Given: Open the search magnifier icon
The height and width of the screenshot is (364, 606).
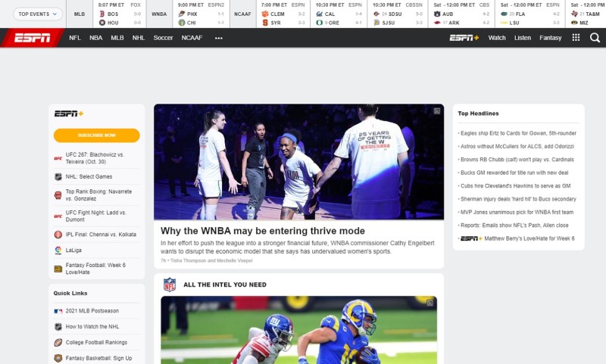Looking at the screenshot, I should (595, 38).
